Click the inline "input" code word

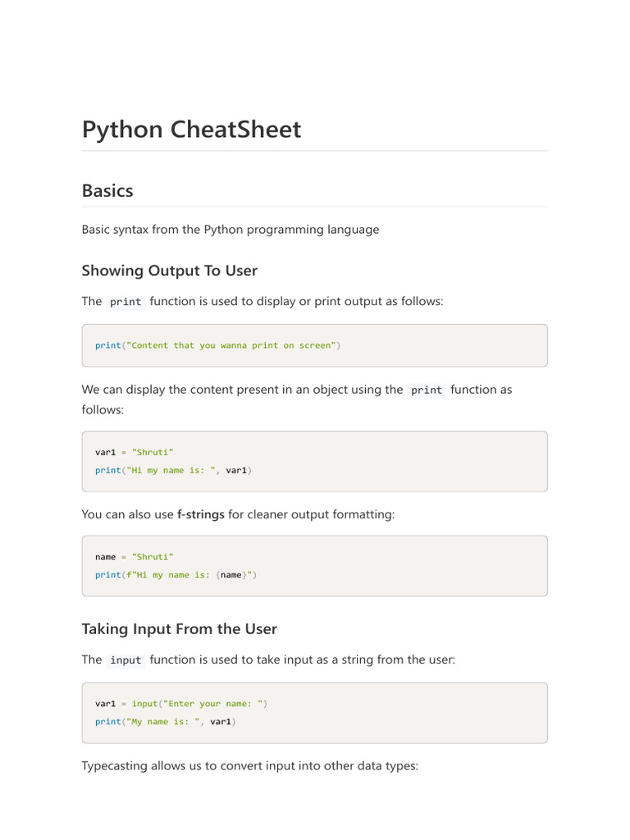(126, 660)
